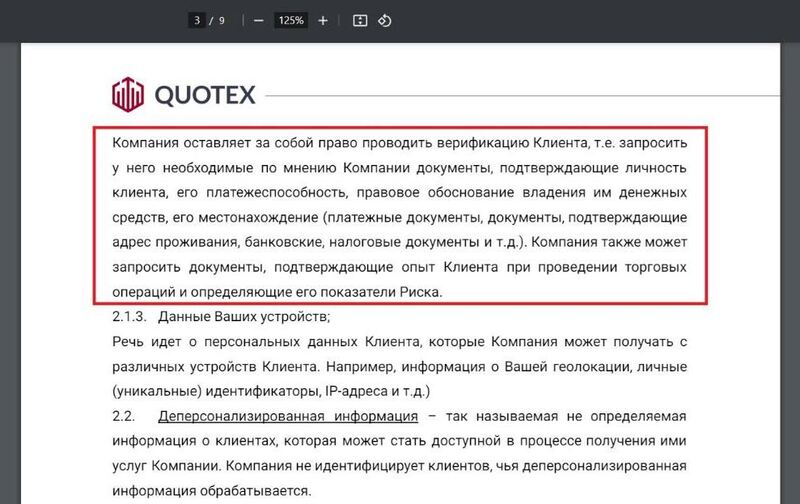Viewport: 800px width, 504px height.
Task: Click the QUOTEX wordmark in the header
Action: coord(205,95)
